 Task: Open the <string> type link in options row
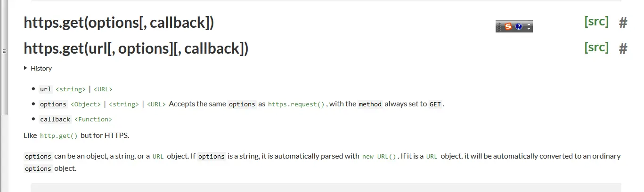coord(124,104)
